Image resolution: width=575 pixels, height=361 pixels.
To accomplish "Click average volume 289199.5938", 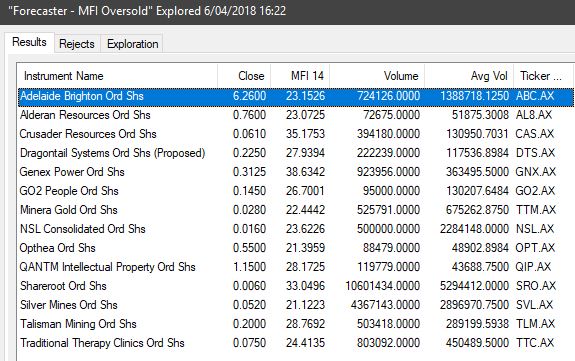I will (477, 324).
